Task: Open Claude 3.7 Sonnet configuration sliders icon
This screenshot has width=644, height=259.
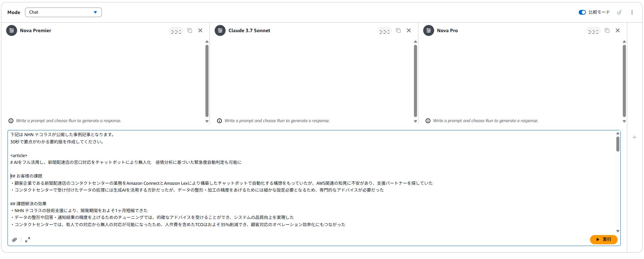Action: (x=220, y=30)
